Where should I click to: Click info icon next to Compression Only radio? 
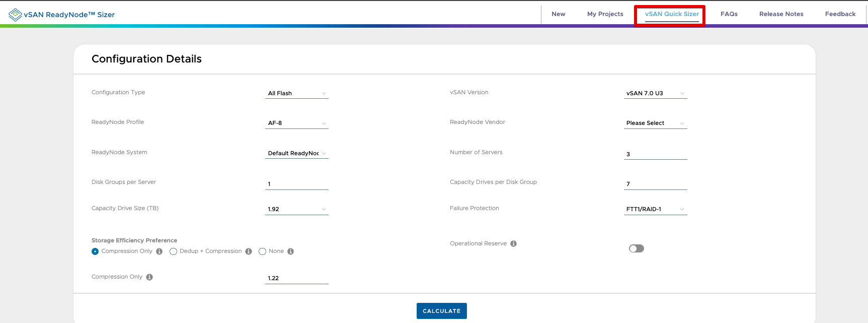coord(160,251)
